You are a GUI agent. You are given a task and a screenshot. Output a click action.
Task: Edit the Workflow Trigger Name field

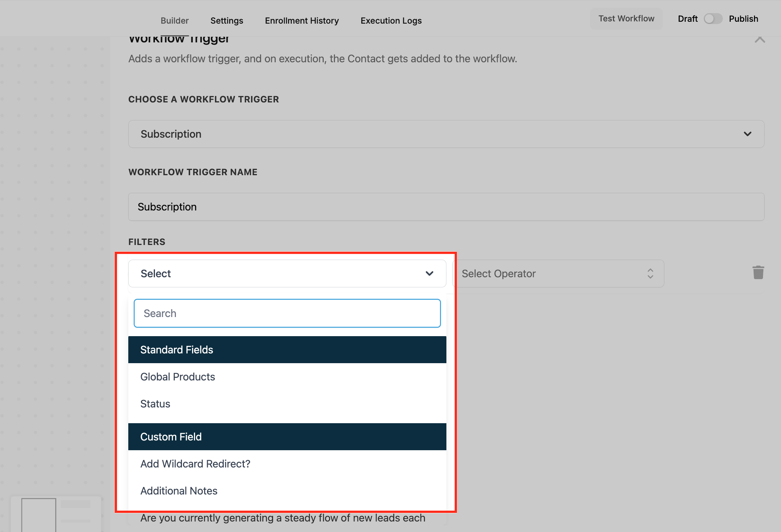(446, 207)
